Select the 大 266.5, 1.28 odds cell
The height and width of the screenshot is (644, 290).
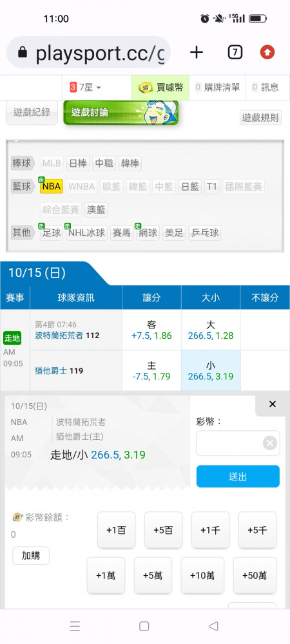(x=211, y=330)
